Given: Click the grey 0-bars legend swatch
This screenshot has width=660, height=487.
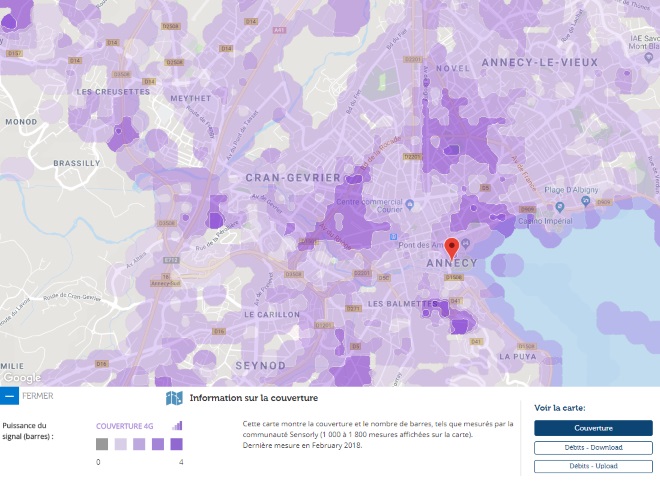Looking at the screenshot, I should point(102,444).
